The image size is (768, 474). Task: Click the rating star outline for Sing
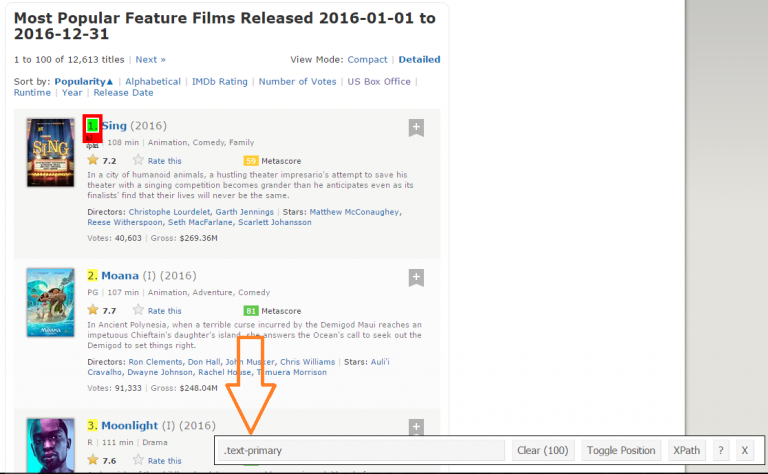click(139, 160)
